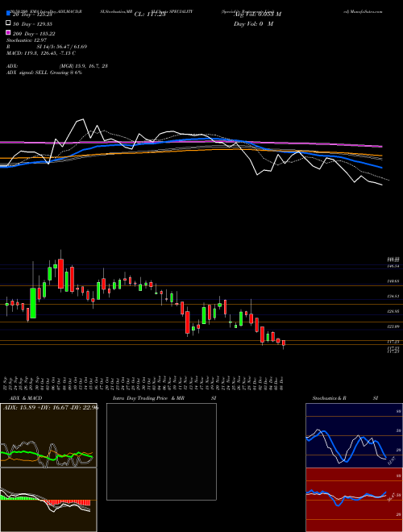Click the 'CL: 117.23' closing price label

(x=150, y=15)
